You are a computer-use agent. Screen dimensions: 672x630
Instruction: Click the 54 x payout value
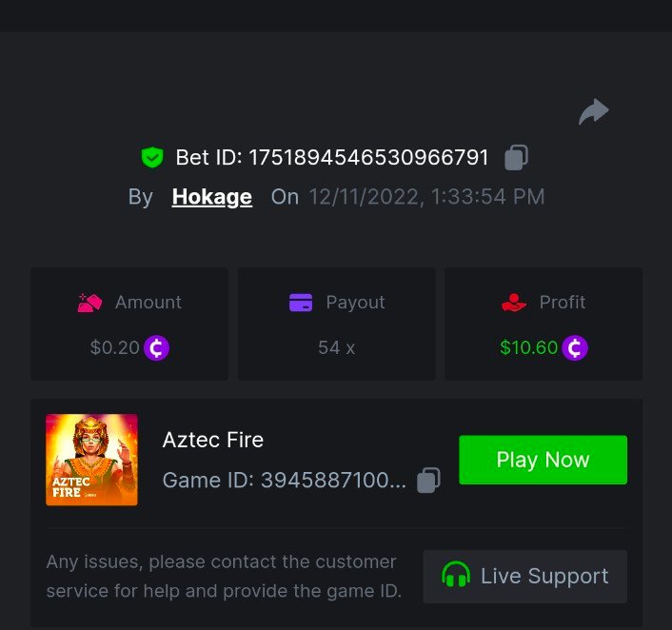pyautogui.click(x=336, y=348)
